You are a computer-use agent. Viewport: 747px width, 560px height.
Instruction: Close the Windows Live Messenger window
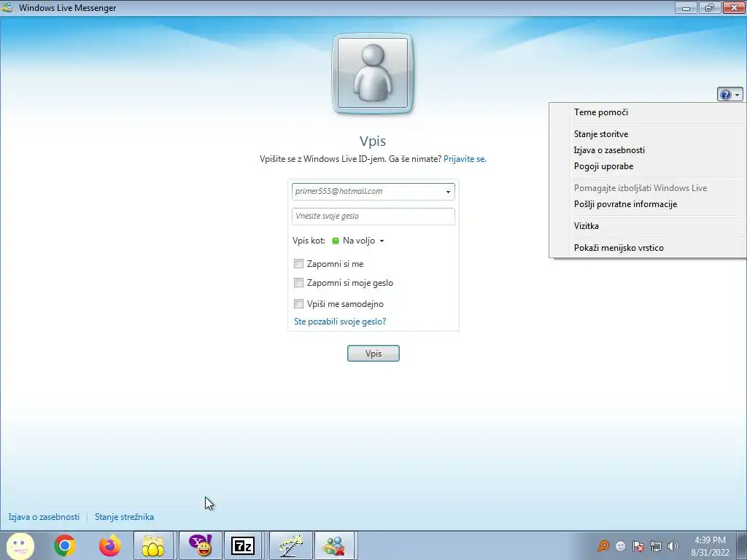(x=734, y=7)
